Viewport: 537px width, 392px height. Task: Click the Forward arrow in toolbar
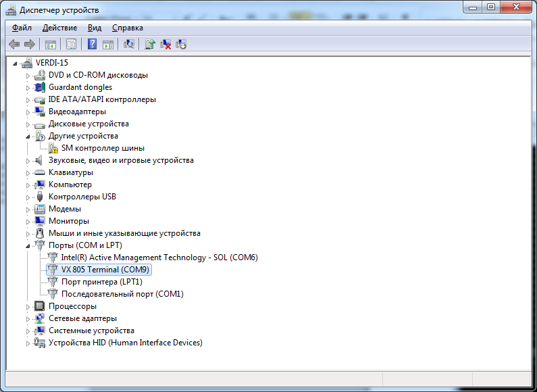pos(29,45)
